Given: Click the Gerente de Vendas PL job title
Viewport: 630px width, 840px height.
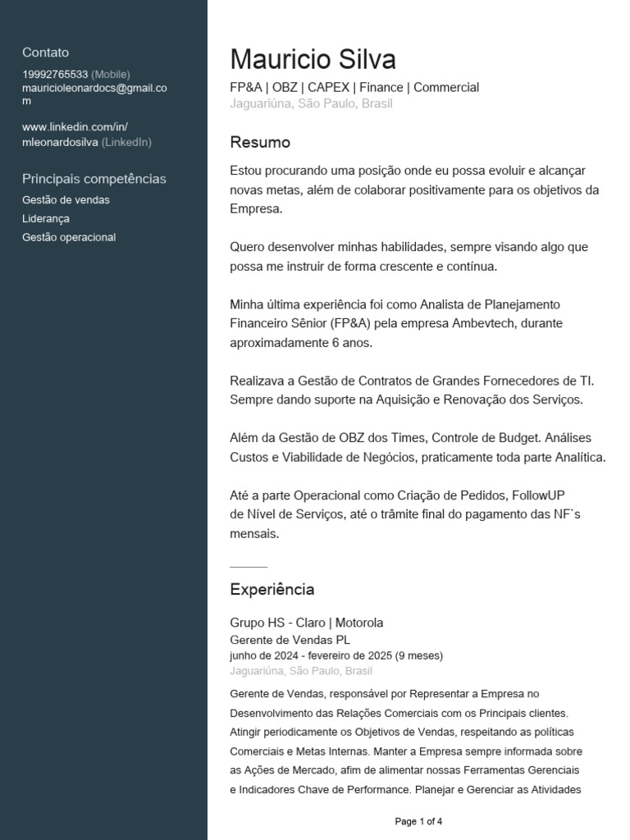Looking at the screenshot, I should point(290,640).
